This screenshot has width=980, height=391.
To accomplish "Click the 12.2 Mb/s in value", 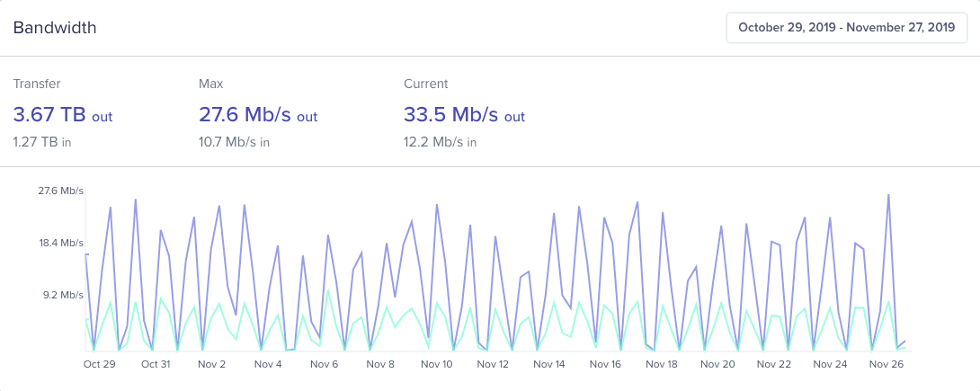I will tap(440, 141).
